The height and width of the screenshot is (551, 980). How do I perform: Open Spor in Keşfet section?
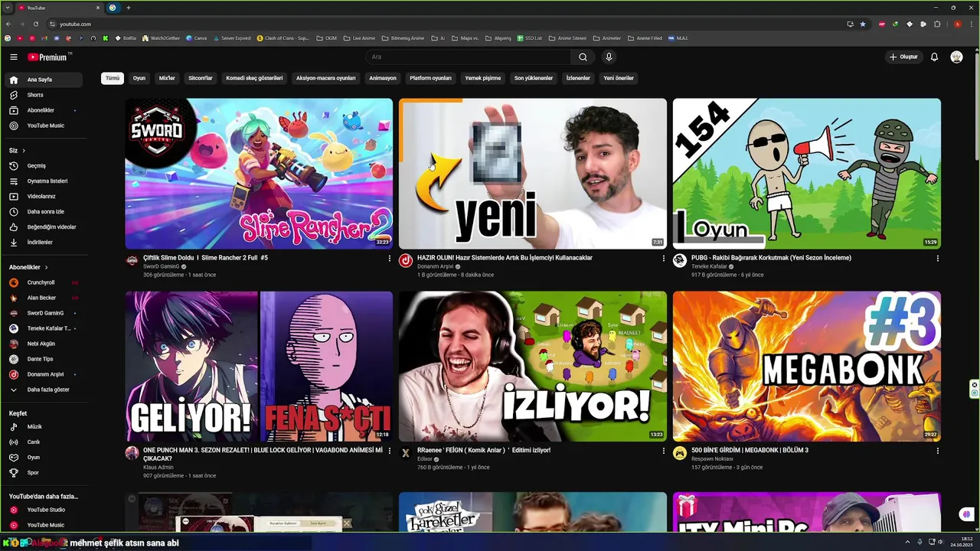click(46, 472)
